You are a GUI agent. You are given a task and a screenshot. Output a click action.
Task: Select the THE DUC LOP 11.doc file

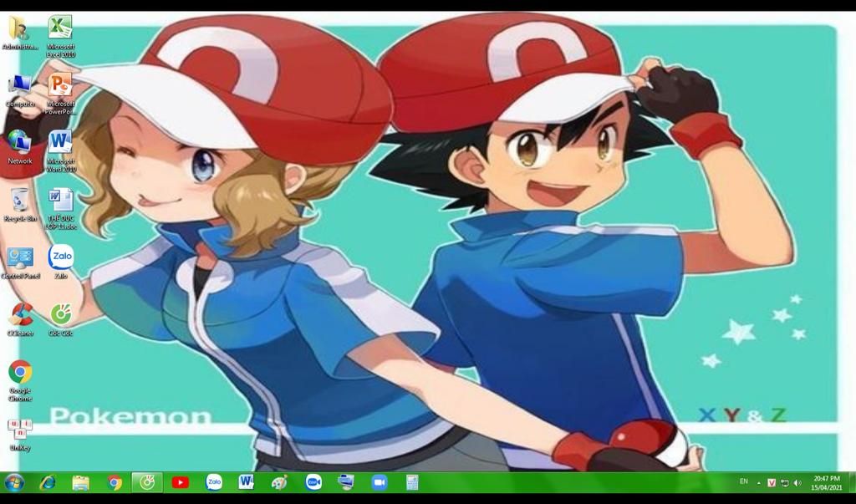click(x=60, y=209)
